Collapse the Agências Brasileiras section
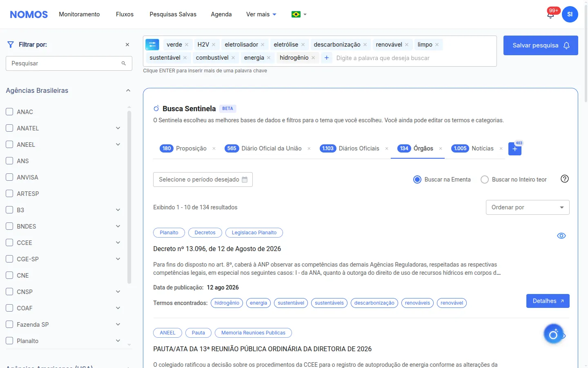Viewport: 588px width, 368px height. tap(128, 90)
